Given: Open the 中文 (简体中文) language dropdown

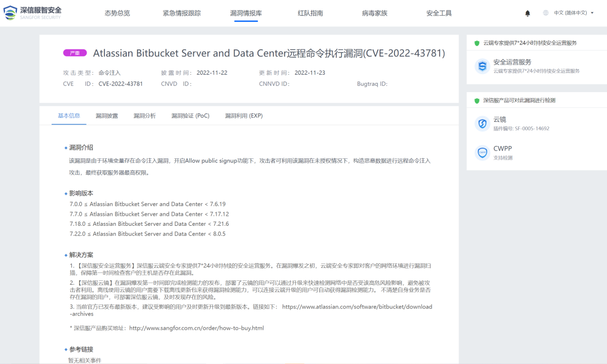Looking at the screenshot, I should pyautogui.click(x=573, y=13).
